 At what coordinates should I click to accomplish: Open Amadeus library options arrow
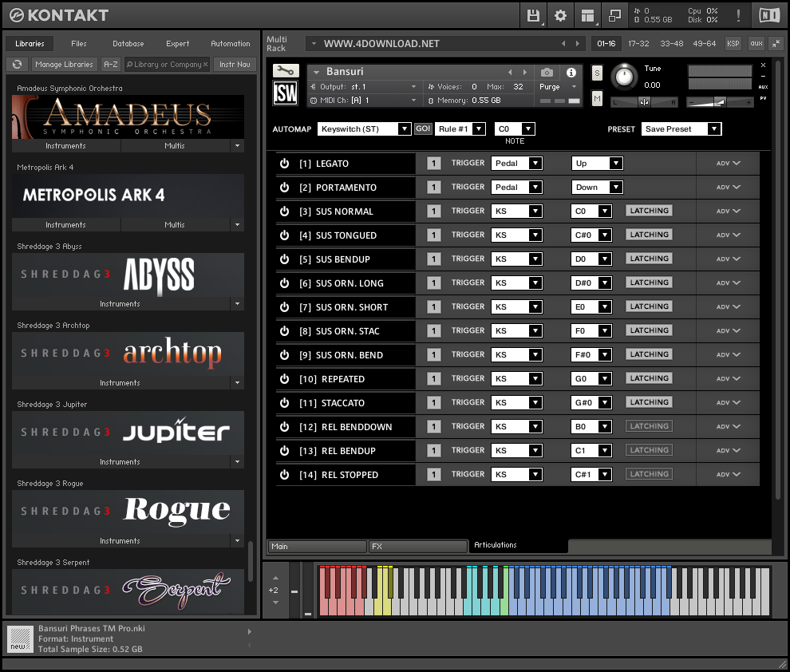(x=237, y=145)
